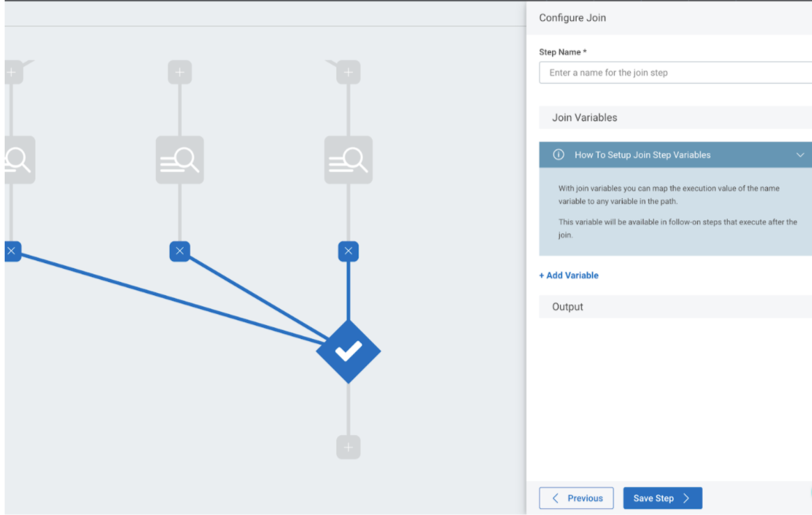Remove the middle branch connection X
This screenshot has width=812, height=515.
pos(180,251)
